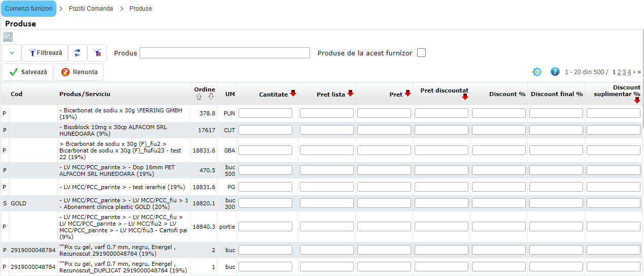Viewport: 644px width, 276px height.
Task: Go to the Comenzi furnizori breadcrumb
Action: click(28, 9)
